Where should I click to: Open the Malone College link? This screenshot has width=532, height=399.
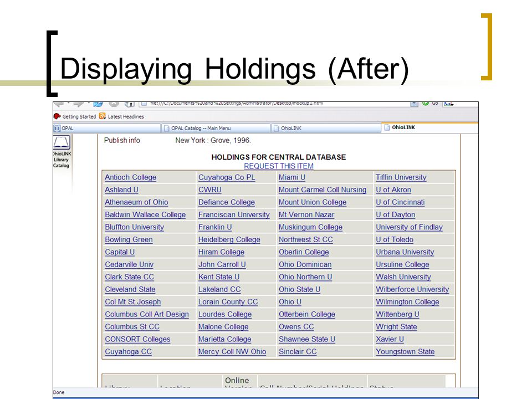click(223, 327)
